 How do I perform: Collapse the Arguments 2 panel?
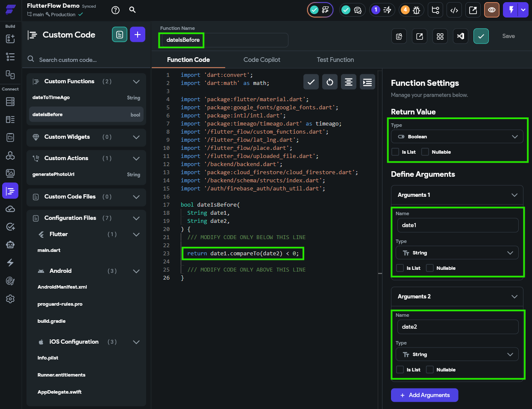(514, 297)
